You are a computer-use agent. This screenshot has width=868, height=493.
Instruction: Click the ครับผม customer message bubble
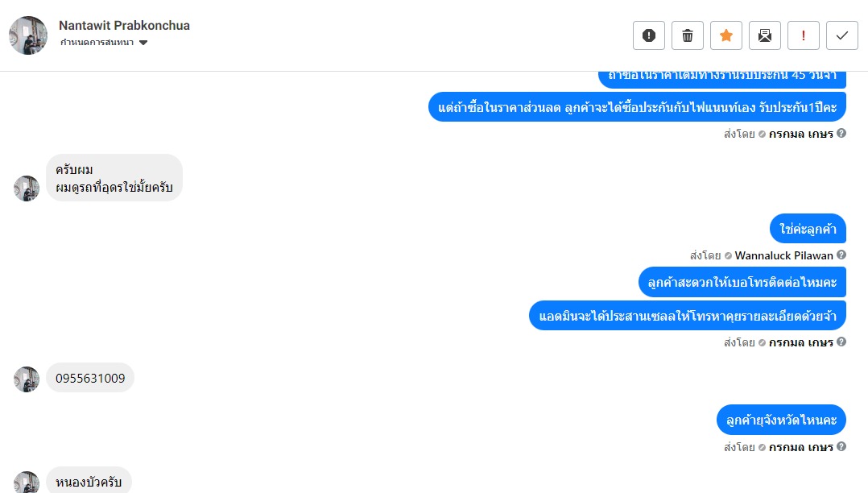pos(114,178)
